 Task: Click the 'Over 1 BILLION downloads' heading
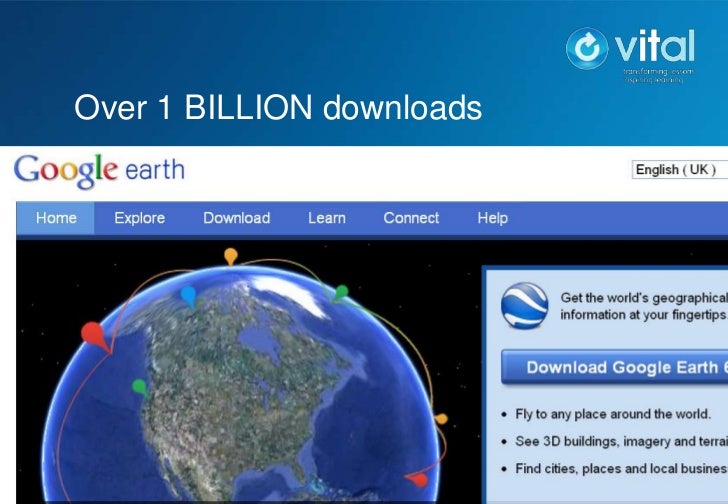(278, 107)
